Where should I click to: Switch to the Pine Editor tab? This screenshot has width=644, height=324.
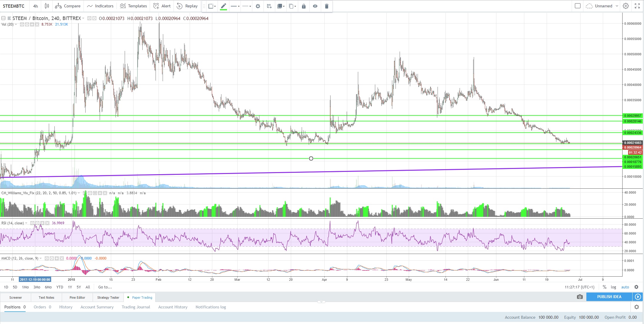[77, 298]
